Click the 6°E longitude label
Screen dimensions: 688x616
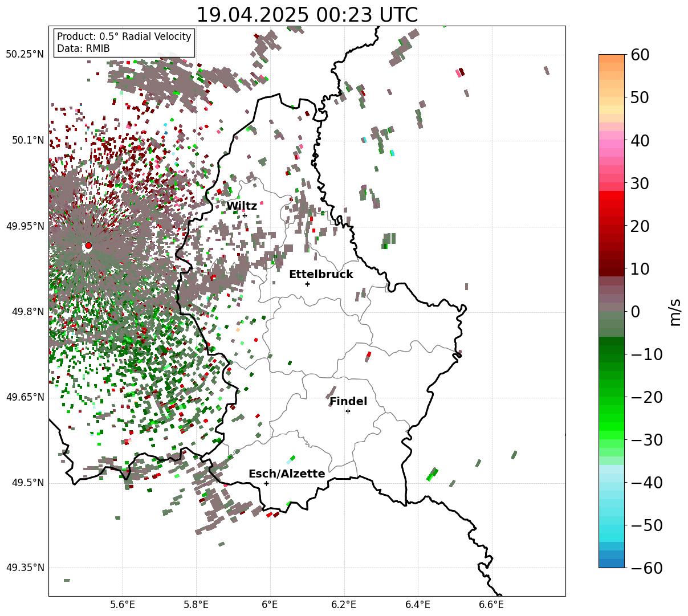[270, 604]
